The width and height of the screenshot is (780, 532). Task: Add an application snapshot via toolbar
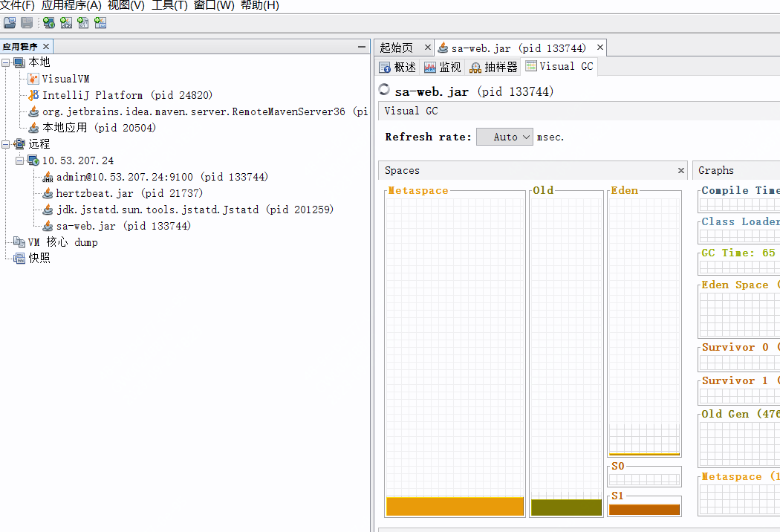tap(100, 22)
